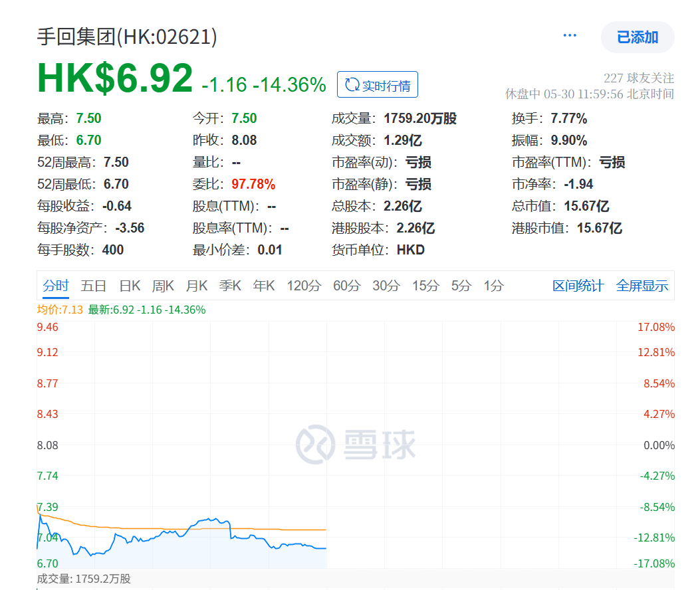Click the 每股收益 -0.64 value

(x=116, y=206)
